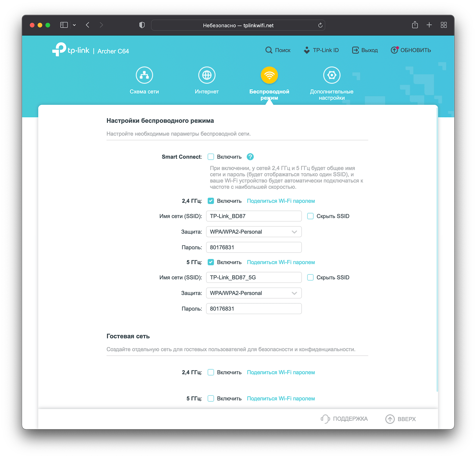Open Advanced settings (Дополнительные настройки) gear icon
This screenshot has height=458, width=476.
coord(331,75)
